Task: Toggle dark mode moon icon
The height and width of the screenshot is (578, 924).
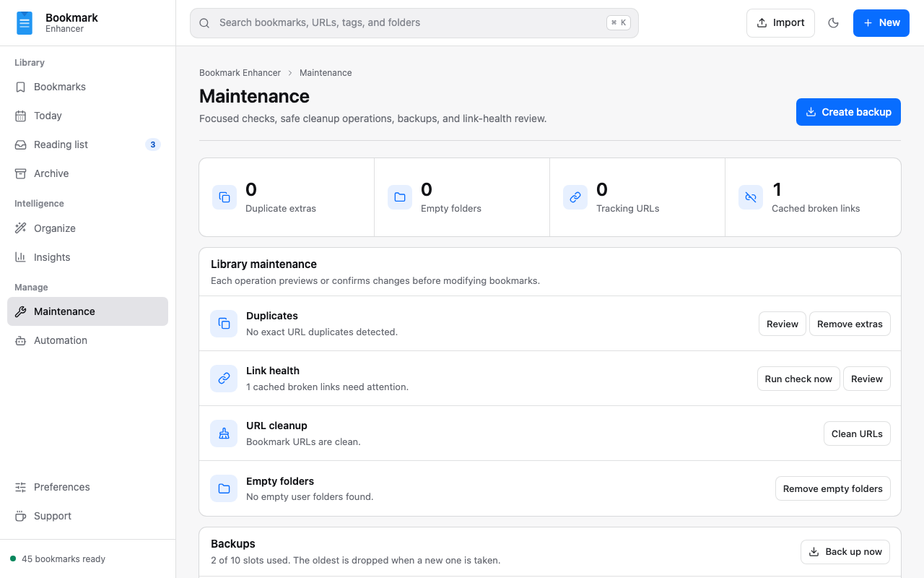Action: point(833,23)
